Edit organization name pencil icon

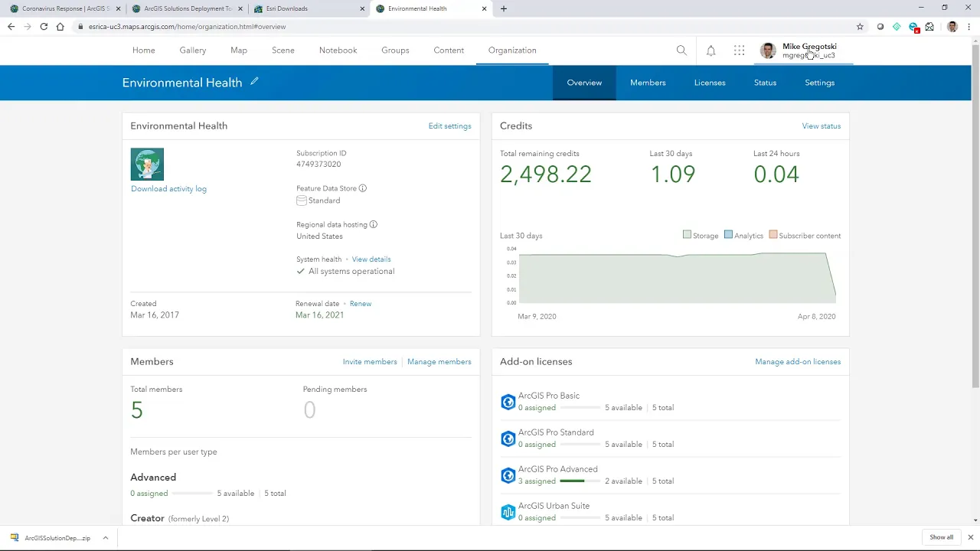(x=254, y=81)
